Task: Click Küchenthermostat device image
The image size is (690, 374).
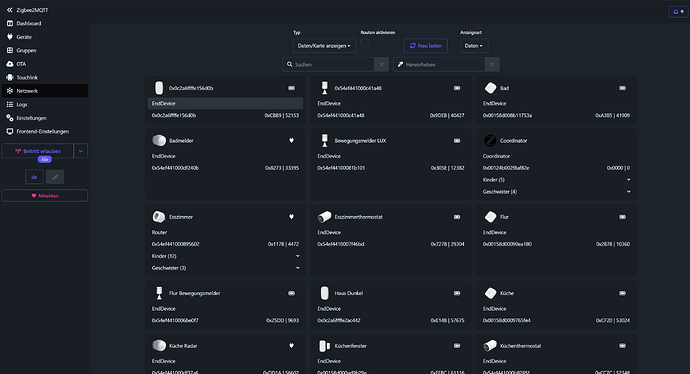Action: pos(490,345)
